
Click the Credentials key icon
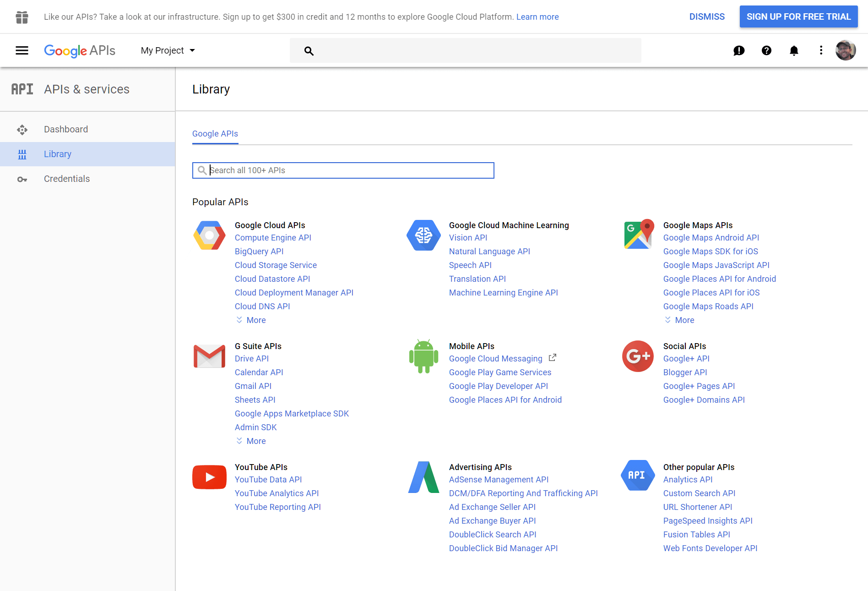click(22, 179)
